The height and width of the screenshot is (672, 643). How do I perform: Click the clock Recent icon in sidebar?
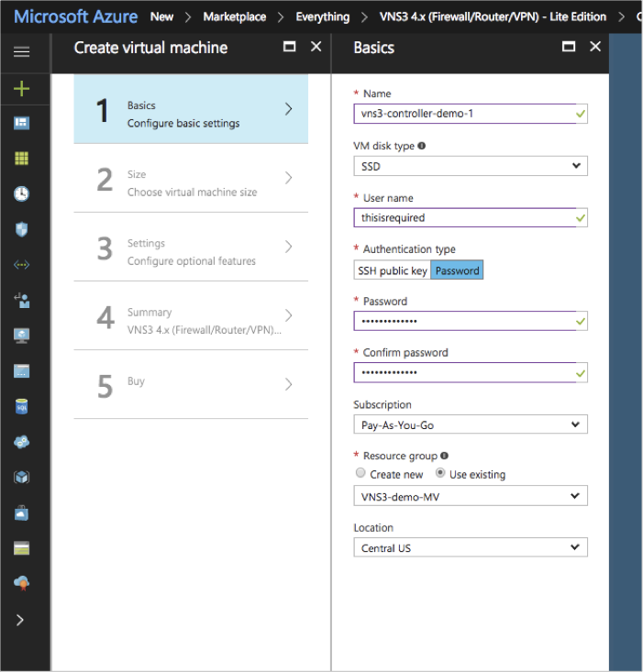(21, 193)
